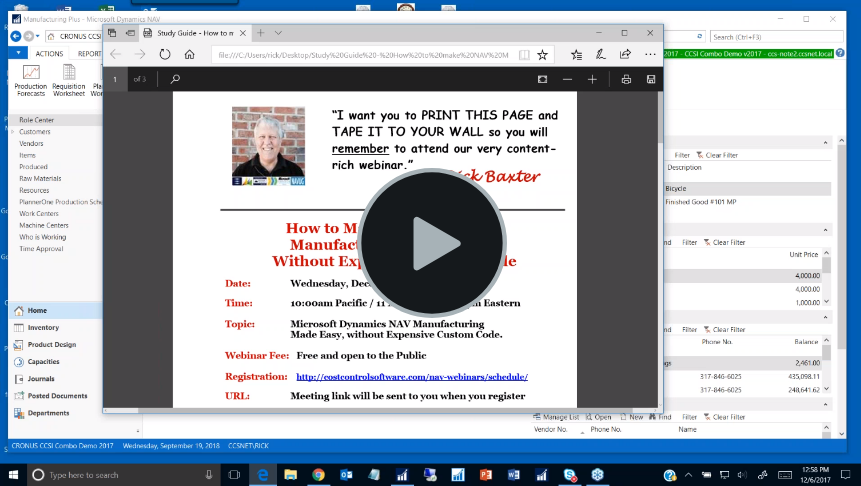Screen dimensions: 861x486
Task: Click the PDF fit to page icon
Action: [x=543, y=79]
